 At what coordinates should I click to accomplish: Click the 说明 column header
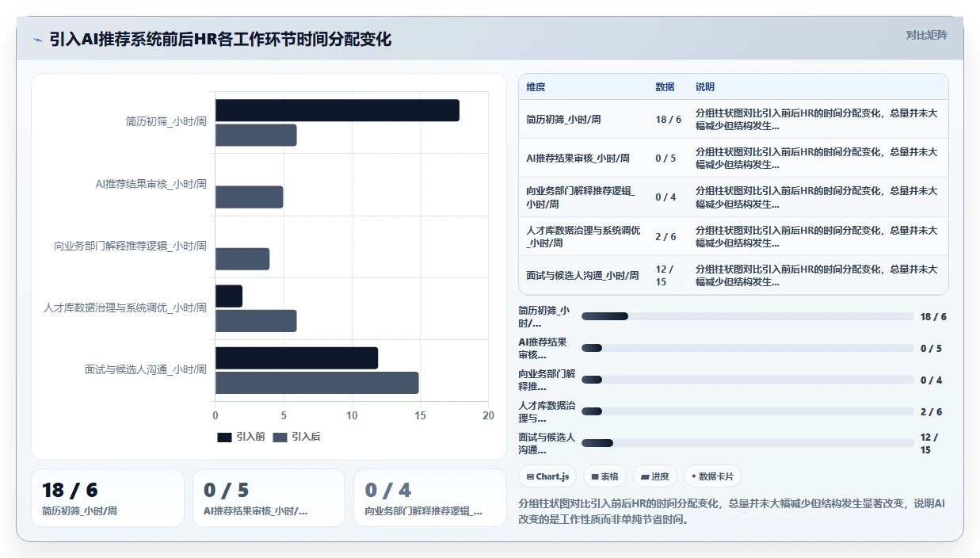pyautogui.click(x=704, y=86)
